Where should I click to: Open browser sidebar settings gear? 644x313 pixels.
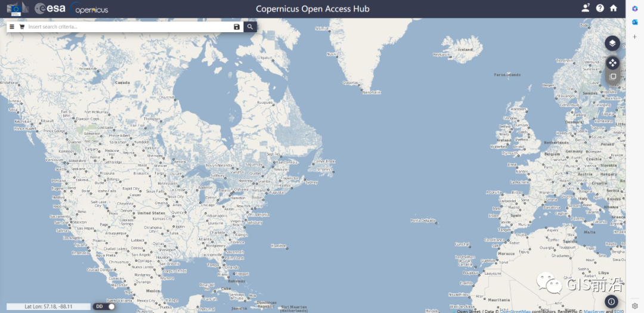[x=634, y=306]
